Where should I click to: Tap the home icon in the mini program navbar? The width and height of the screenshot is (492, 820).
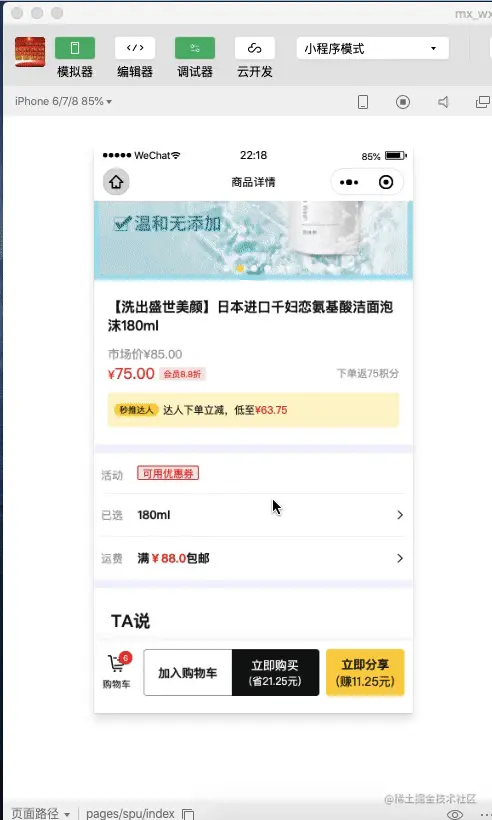tap(116, 182)
